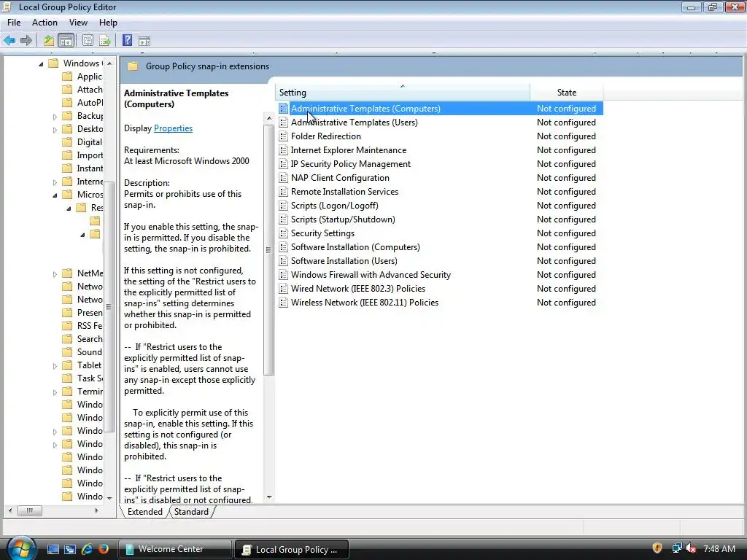
Task: Switch to the Extended tab
Action: click(145, 511)
